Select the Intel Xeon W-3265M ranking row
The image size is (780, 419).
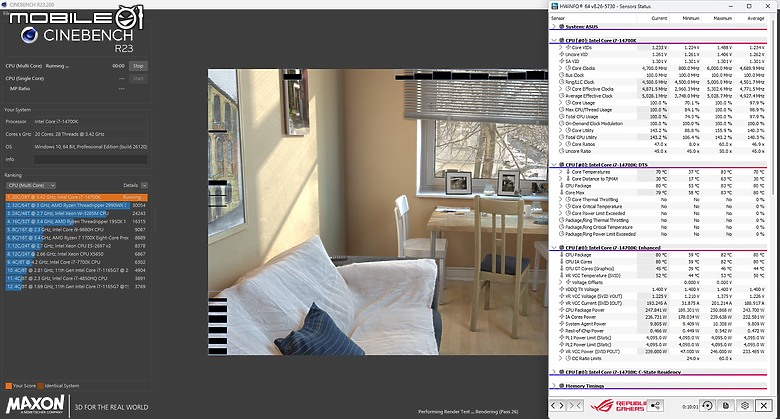[76, 213]
